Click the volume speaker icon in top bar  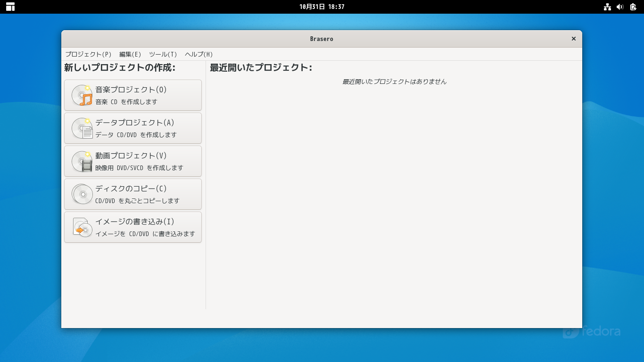(620, 7)
